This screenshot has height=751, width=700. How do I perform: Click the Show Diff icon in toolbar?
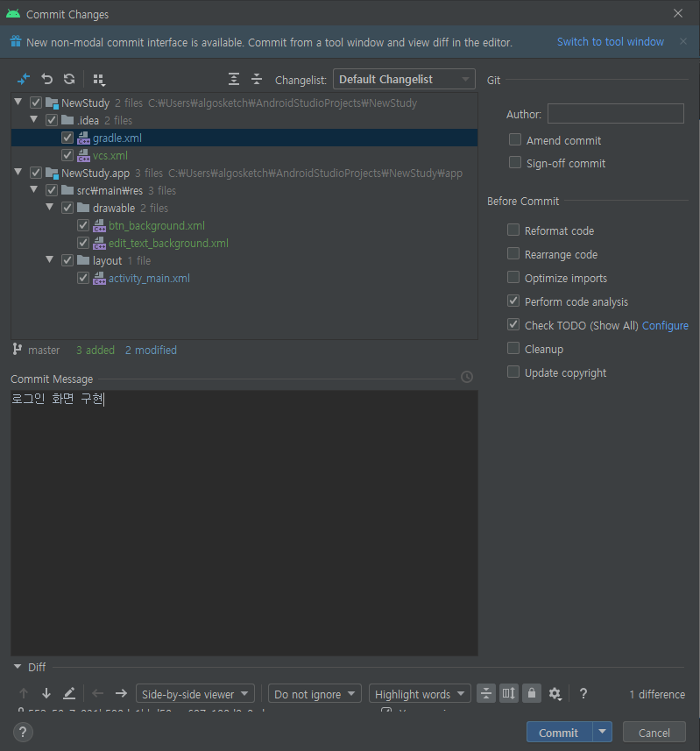click(x=24, y=79)
